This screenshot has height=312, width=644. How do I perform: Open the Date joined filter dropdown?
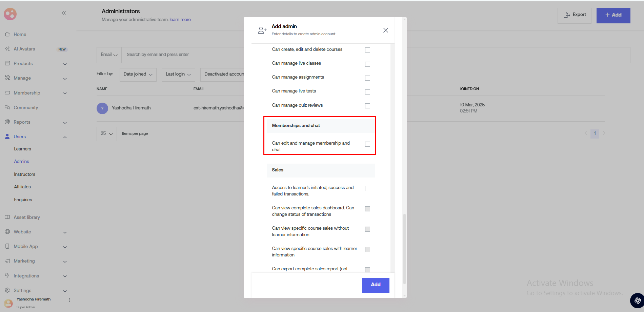(x=138, y=74)
